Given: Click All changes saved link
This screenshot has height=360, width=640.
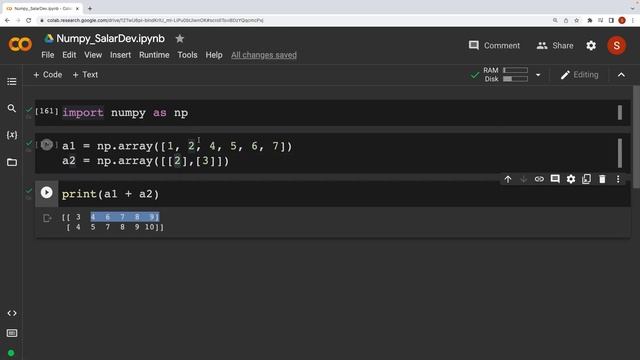Looking at the screenshot, I should [264, 55].
